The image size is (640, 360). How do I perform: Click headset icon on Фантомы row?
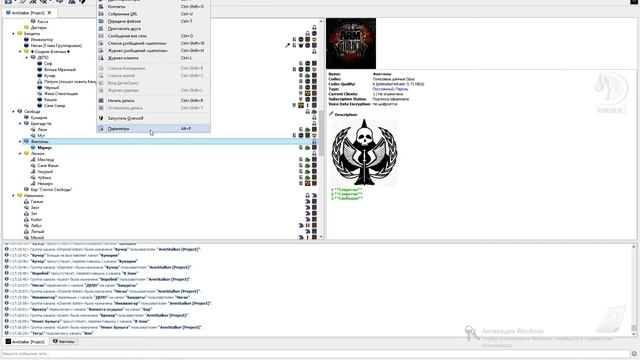point(314,141)
